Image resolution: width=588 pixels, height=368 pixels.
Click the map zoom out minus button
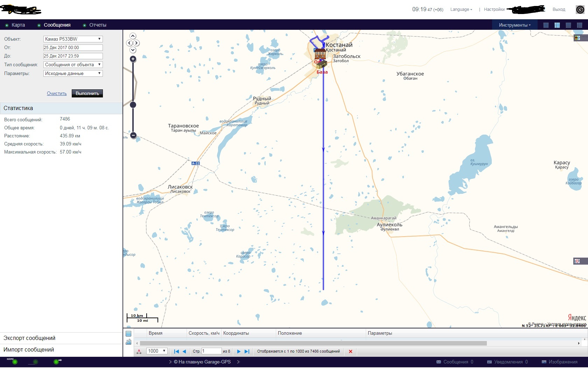[133, 135]
